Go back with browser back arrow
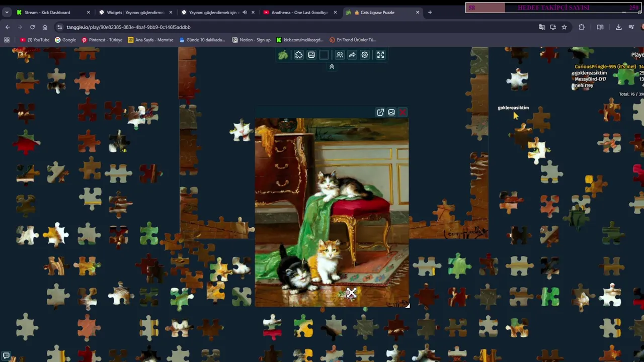 pos(8,27)
